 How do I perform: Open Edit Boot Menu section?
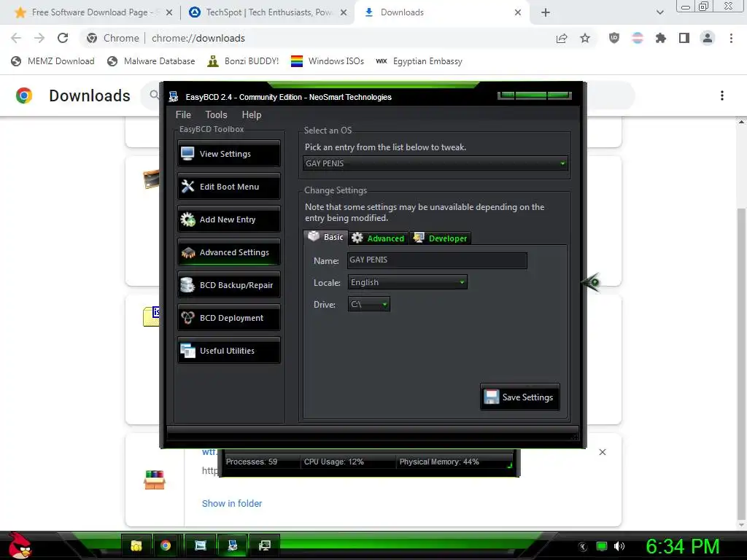pos(229,186)
